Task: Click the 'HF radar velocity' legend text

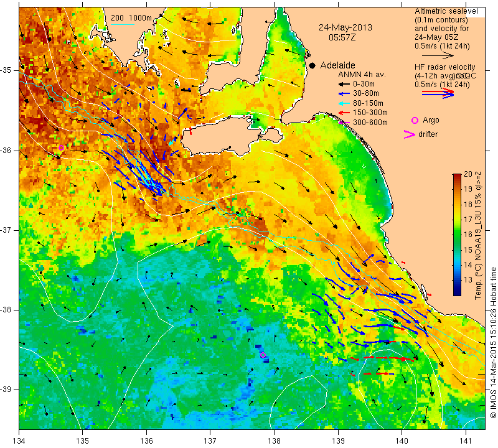Action: coord(444,67)
